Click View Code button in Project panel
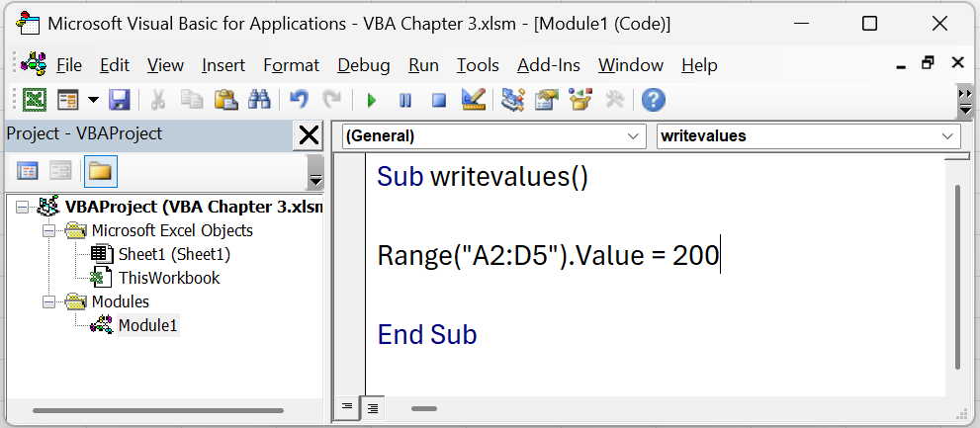Screen dimensions: 980x428 point(27,171)
